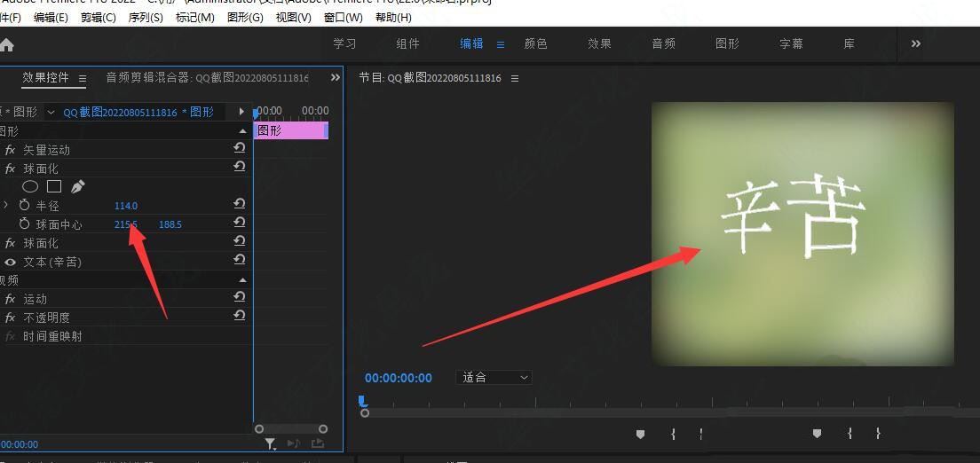Switch to the 颜色 workspace tab
Viewport: 980px width, 463px height.
pyautogui.click(x=535, y=43)
